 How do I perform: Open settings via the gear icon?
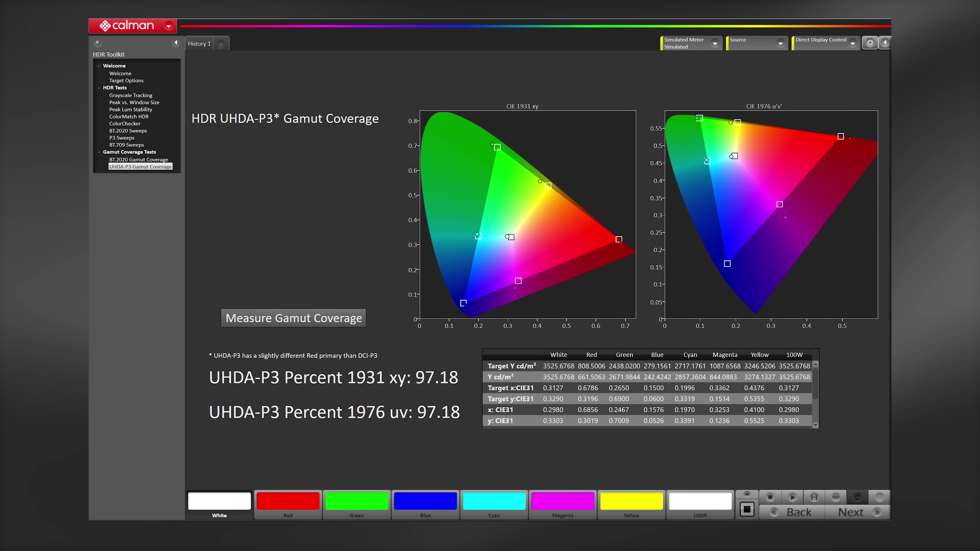(x=870, y=43)
